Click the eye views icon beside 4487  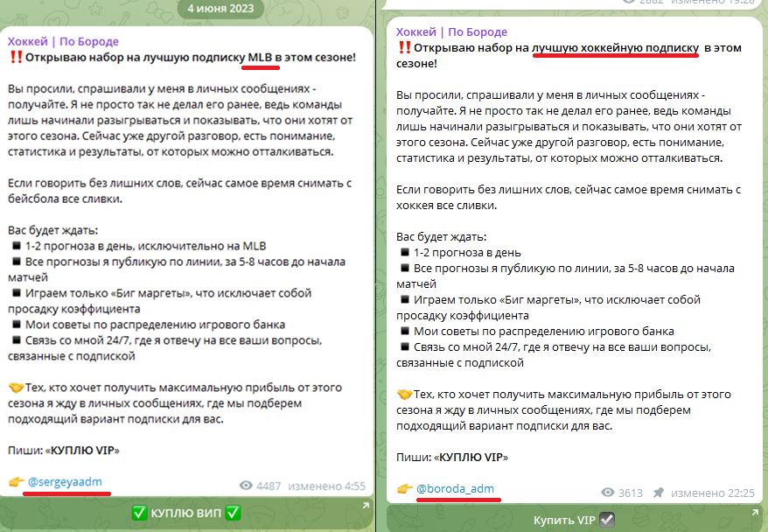[x=246, y=486]
